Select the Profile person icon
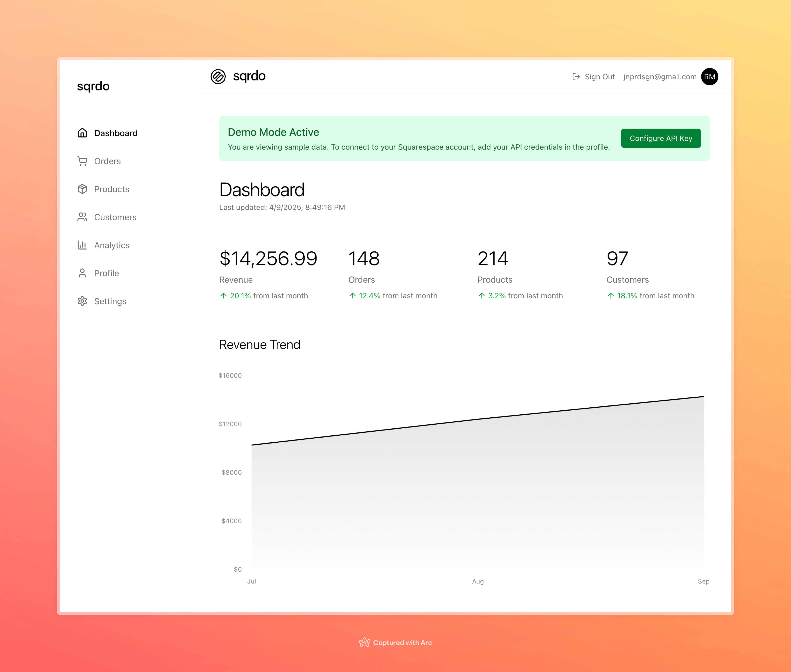Viewport: 791px width, 672px height. pyautogui.click(x=82, y=273)
